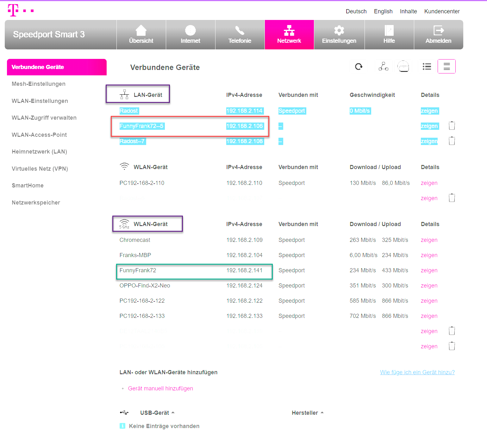This screenshot has width=487, height=448.
Task: Open Netzwerkspeicher in sidebar
Action: tap(36, 203)
